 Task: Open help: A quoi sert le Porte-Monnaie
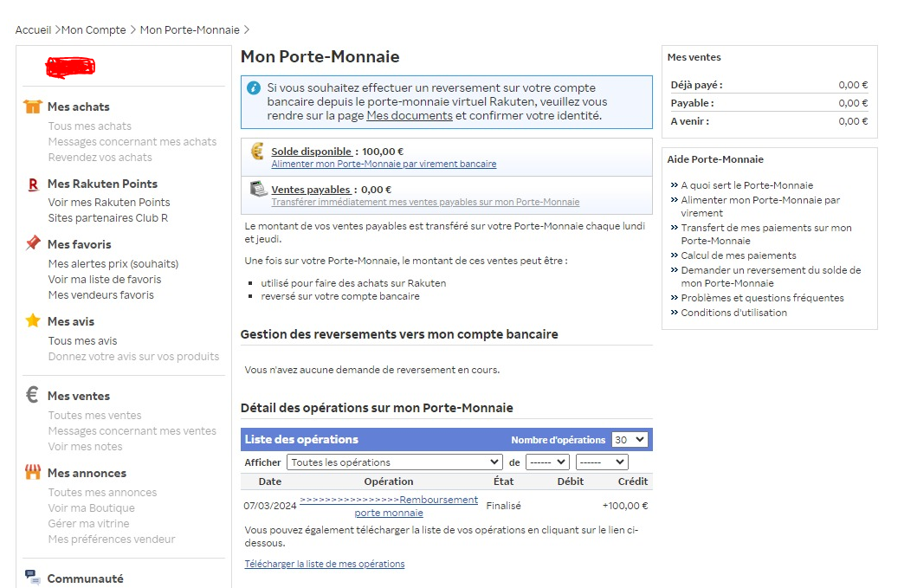(x=746, y=185)
